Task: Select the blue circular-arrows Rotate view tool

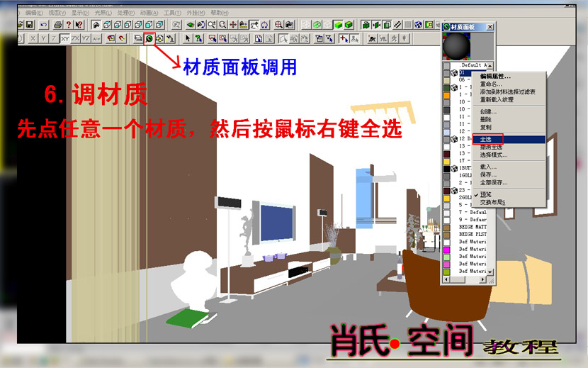Action: 265,25
